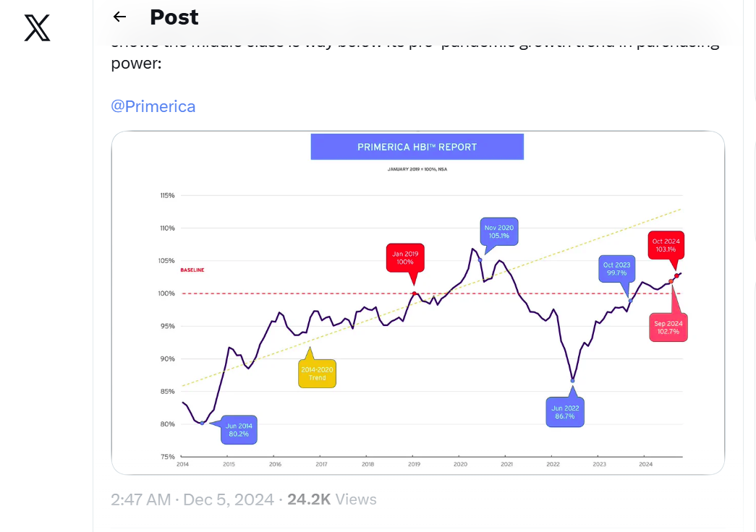The image size is (756, 532).
Task: Click the Sep 2024 102.7% callout
Action: click(x=668, y=327)
